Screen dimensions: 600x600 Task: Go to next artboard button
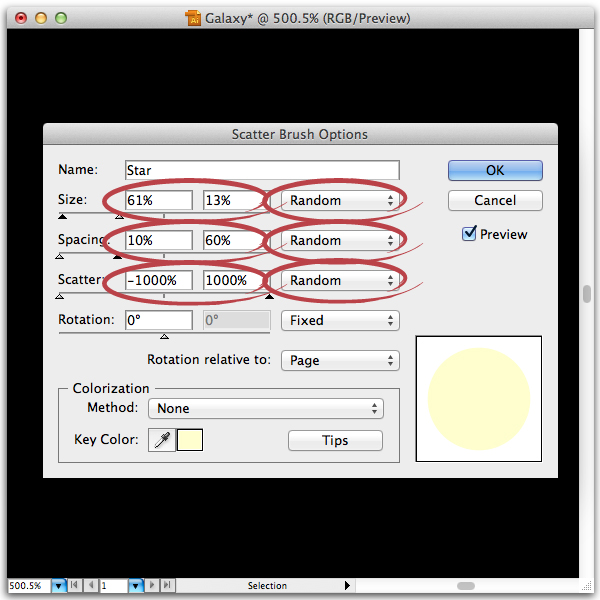[152, 585]
